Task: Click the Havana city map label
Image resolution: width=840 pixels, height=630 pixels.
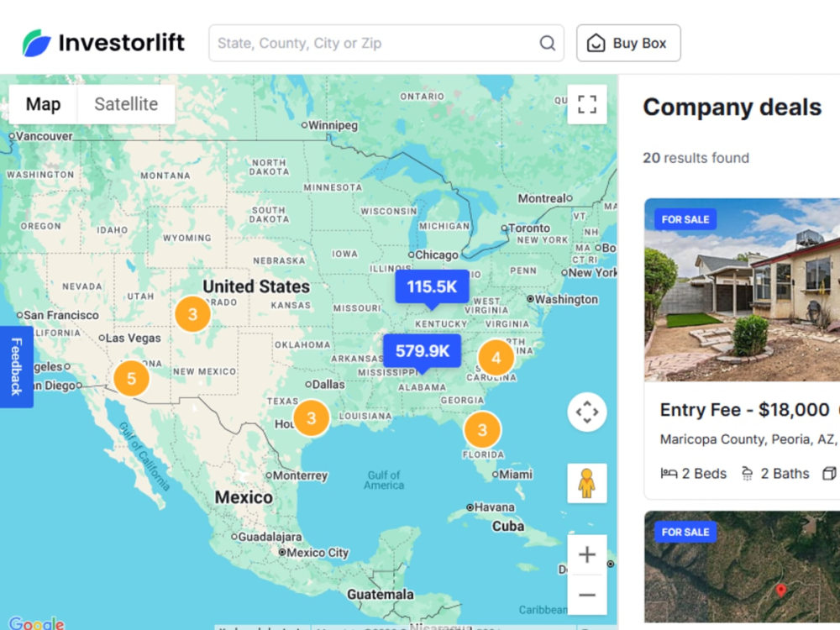Action: pos(495,507)
